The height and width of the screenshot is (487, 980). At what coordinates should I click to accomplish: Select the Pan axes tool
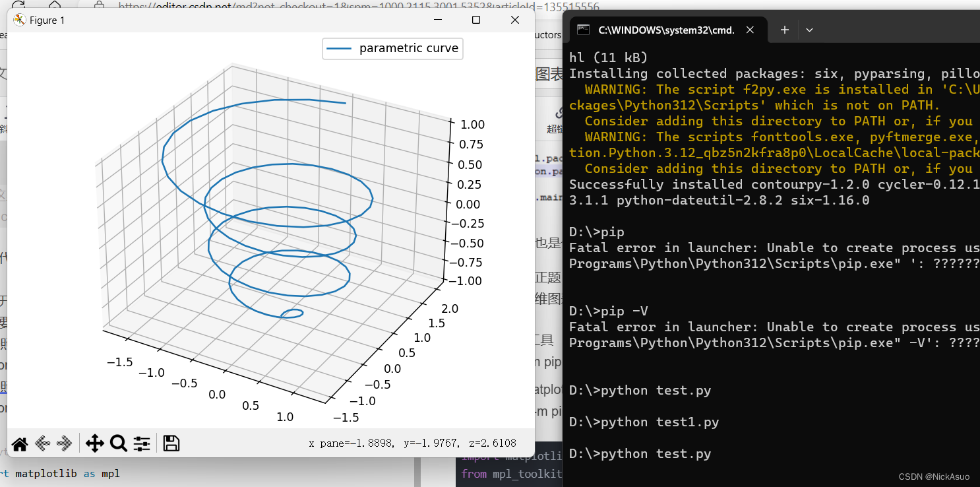(95, 444)
